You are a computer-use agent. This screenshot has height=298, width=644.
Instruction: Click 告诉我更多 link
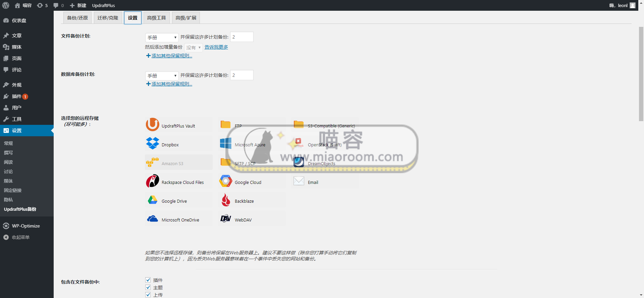pyautogui.click(x=216, y=47)
